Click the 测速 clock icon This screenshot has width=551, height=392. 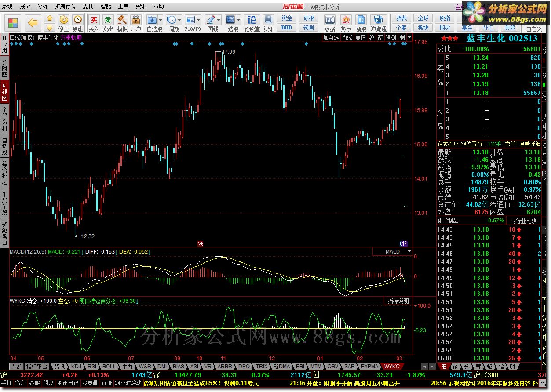pyautogui.click(x=78, y=22)
